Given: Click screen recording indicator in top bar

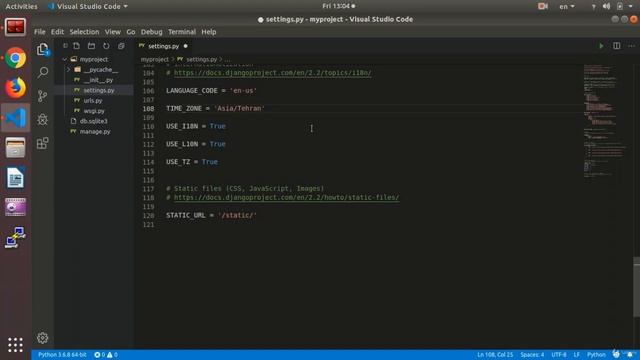Looking at the screenshot, I should click(x=542, y=6).
